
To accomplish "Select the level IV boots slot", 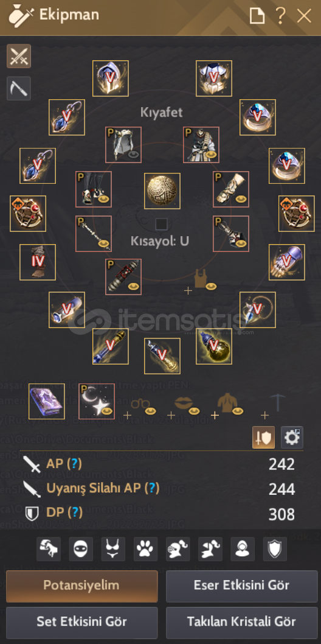I will (38, 262).
